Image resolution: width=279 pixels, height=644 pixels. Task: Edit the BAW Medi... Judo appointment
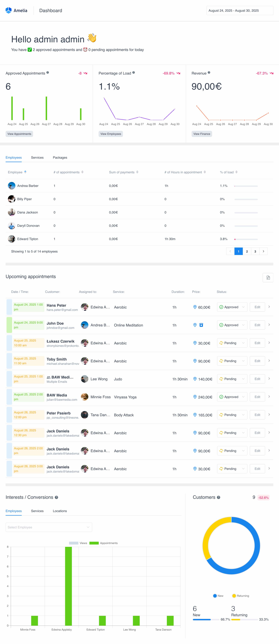258,379
